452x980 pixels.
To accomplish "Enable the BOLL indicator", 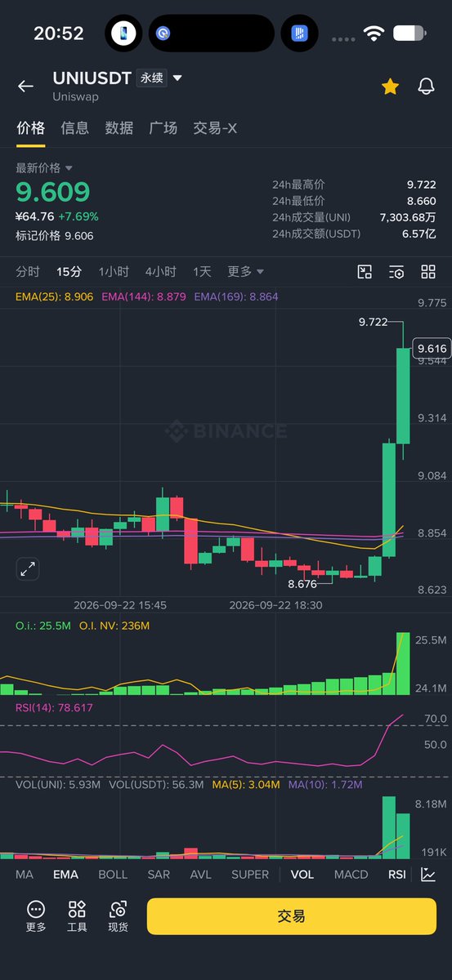I will point(113,874).
